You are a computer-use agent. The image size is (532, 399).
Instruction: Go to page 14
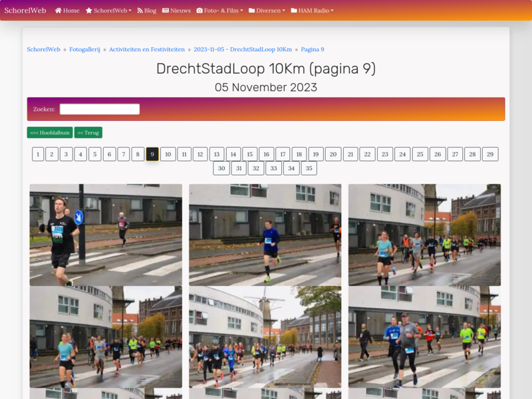[x=233, y=154]
